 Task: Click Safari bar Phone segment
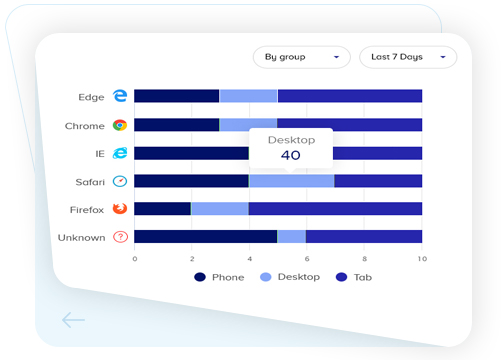(191, 181)
